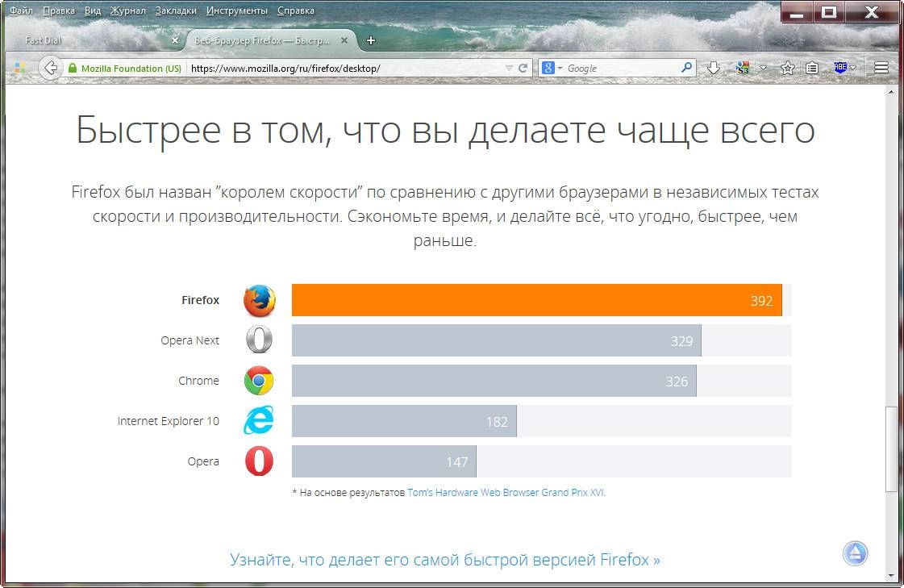Click the search magnifier icon

click(686, 68)
